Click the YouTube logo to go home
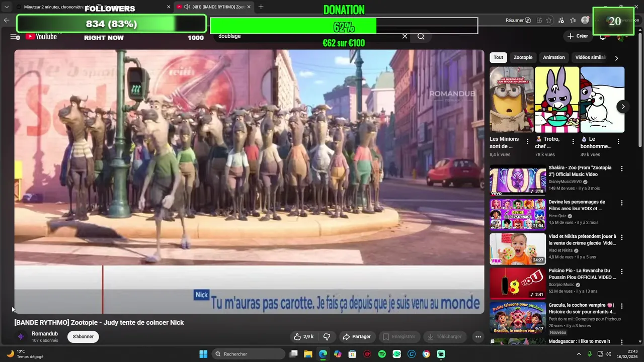This screenshot has height=362, width=644. [41, 36]
